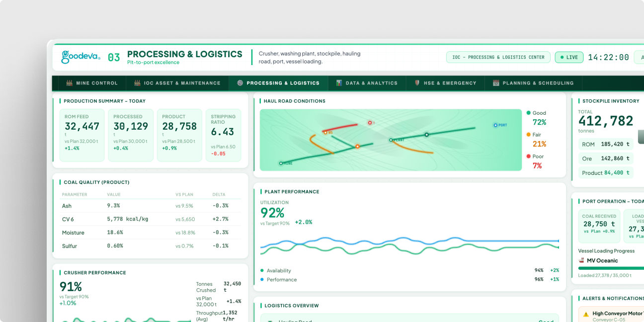Select the Stripping Ratio 6.43 card

tap(223, 135)
